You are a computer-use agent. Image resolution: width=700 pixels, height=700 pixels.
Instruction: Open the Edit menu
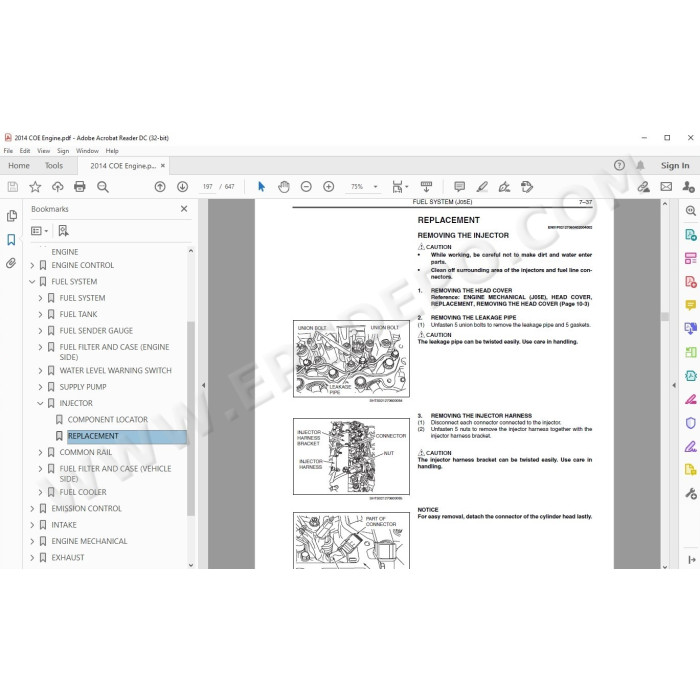point(25,151)
